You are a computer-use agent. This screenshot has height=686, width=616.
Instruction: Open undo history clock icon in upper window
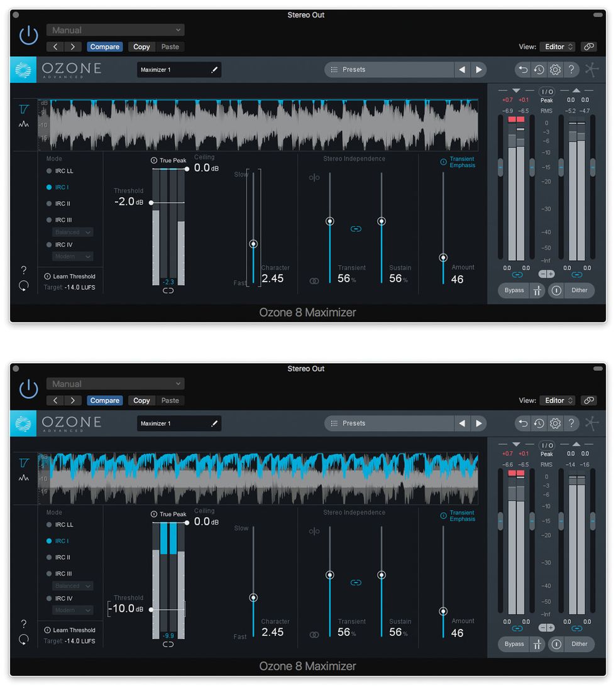(x=539, y=70)
